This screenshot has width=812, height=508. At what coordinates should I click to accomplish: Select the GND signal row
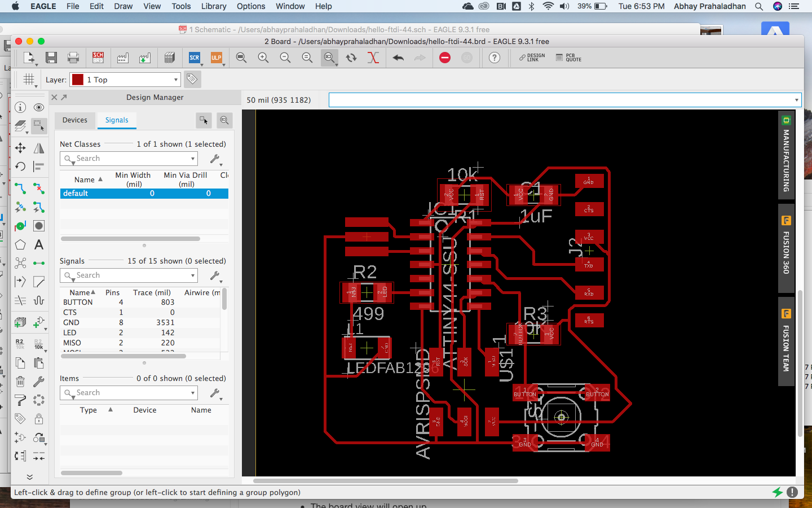click(x=72, y=322)
